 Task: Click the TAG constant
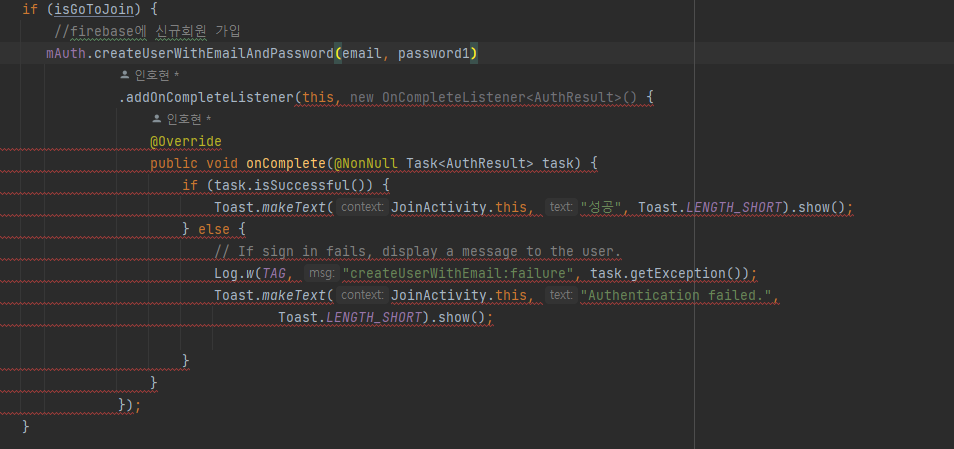[x=274, y=273]
